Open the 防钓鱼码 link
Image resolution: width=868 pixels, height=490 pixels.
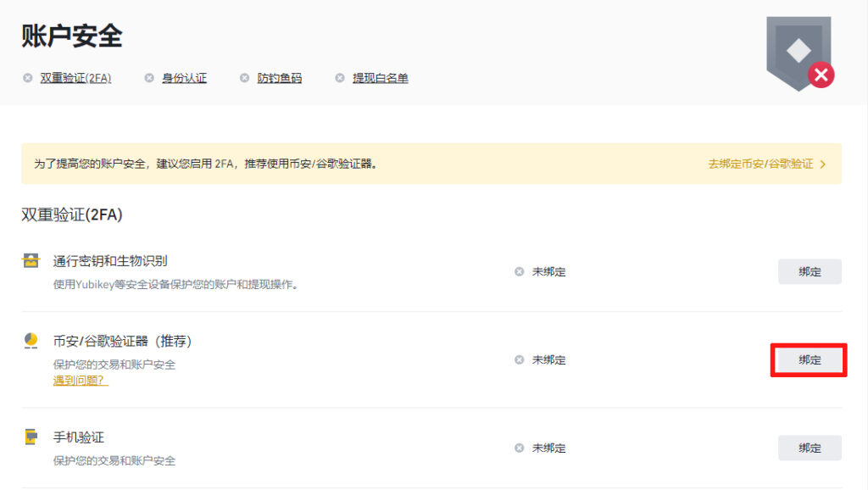coord(280,78)
